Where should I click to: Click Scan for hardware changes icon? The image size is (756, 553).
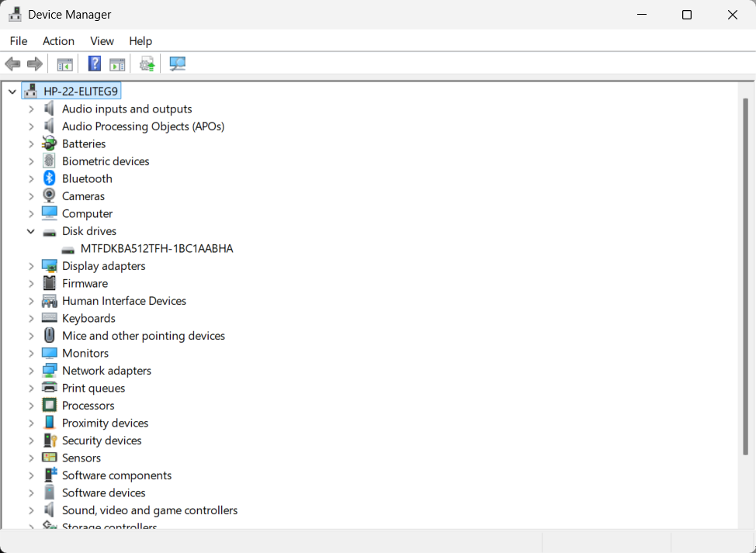click(x=178, y=64)
